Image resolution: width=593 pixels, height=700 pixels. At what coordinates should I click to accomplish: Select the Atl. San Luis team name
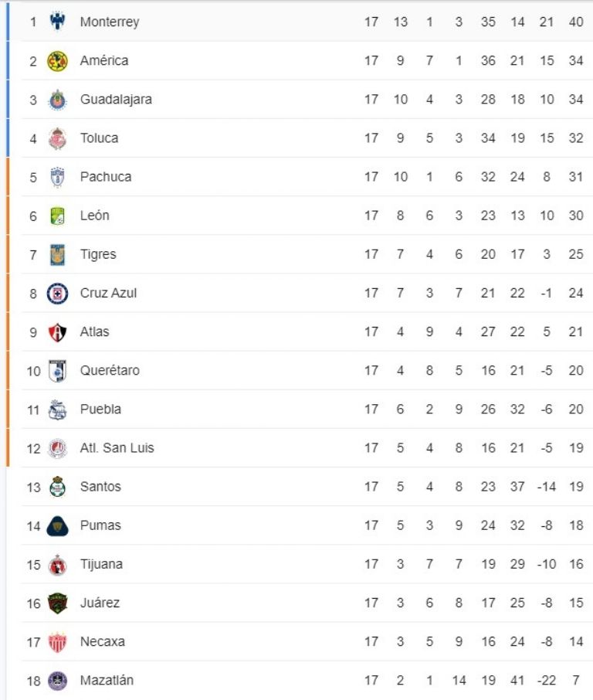[x=117, y=448]
